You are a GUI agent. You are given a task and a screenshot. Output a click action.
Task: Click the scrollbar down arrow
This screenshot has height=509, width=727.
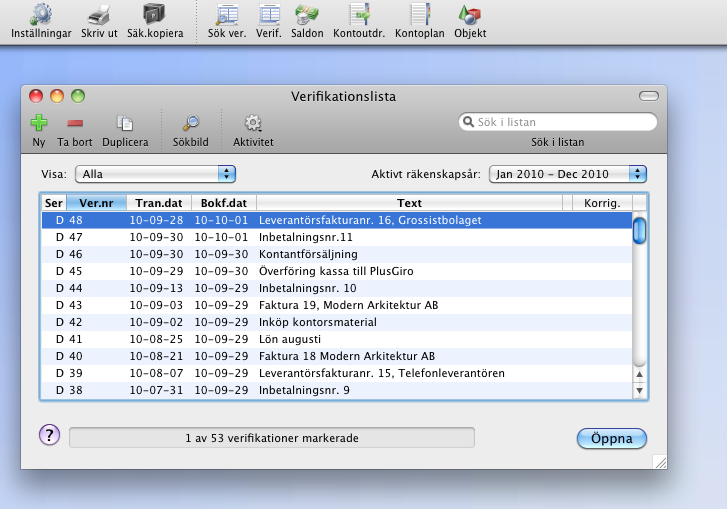(x=639, y=390)
